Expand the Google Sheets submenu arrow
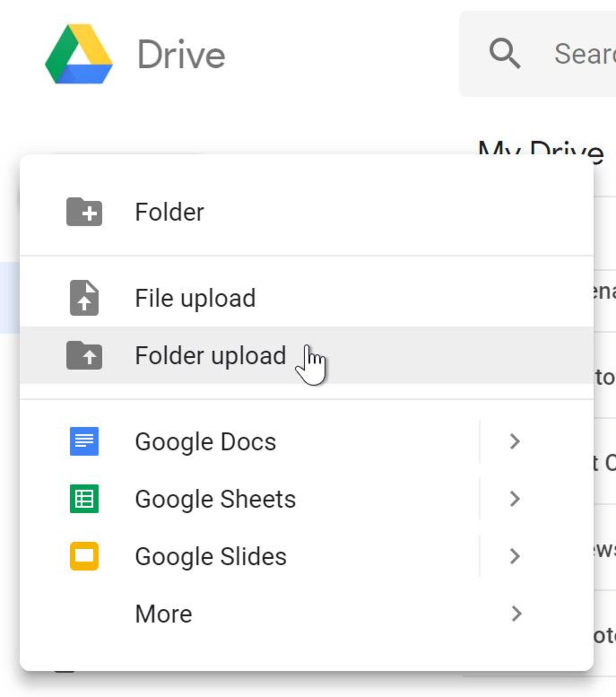This screenshot has width=616, height=697. (515, 499)
